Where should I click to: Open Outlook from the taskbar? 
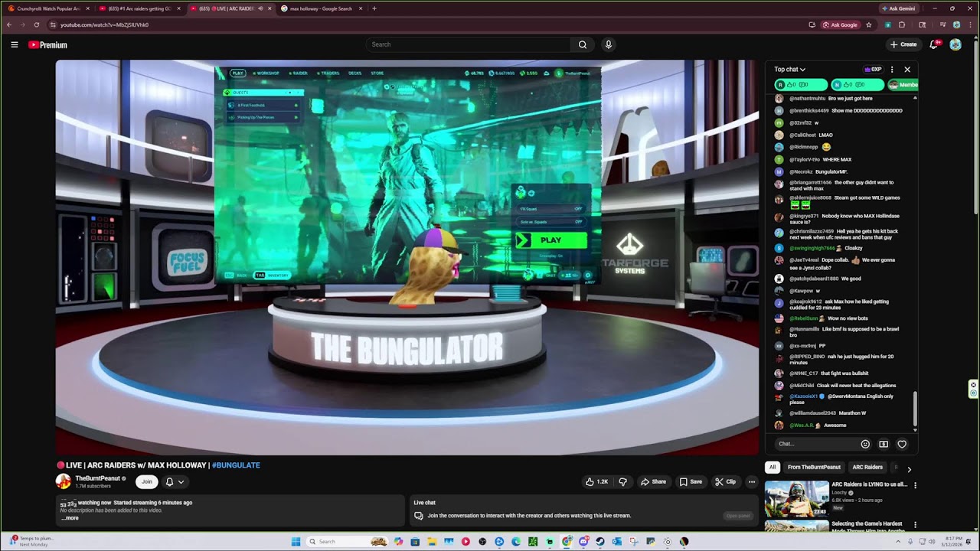(616, 542)
